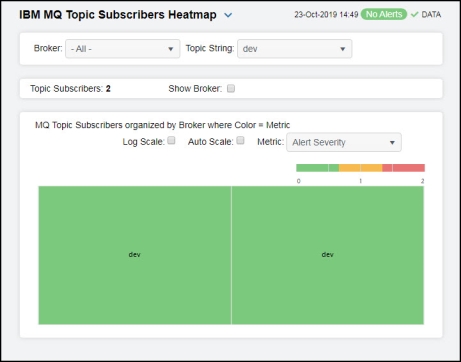The image size is (461, 362).
Task: Select the right dev heatmap cell
Action: point(328,255)
